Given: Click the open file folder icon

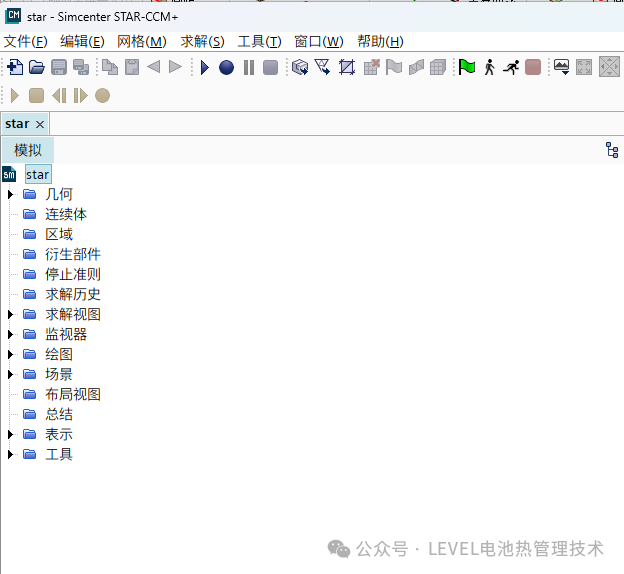Looking at the screenshot, I should coord(36,67).
